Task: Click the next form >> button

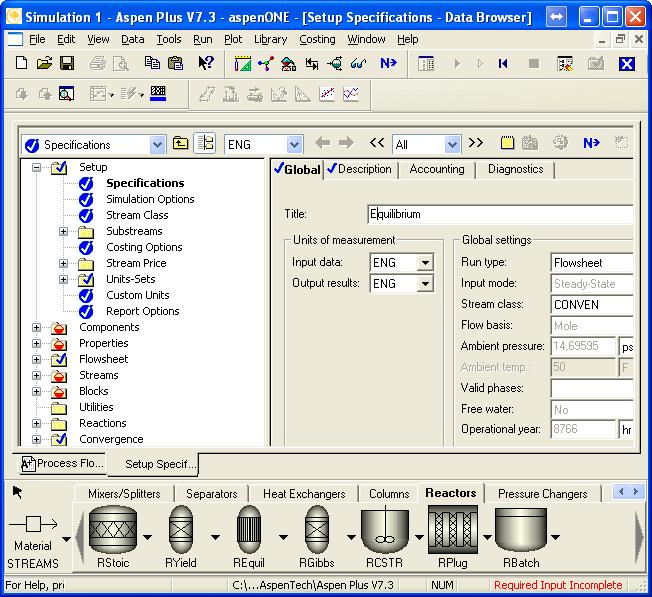Action: pos(476,143)
